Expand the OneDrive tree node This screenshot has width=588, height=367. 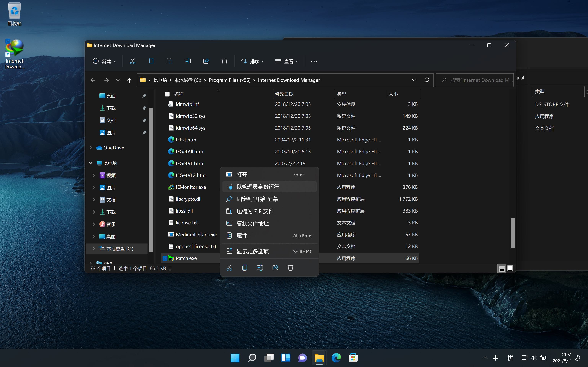click(x=91, y=148)
